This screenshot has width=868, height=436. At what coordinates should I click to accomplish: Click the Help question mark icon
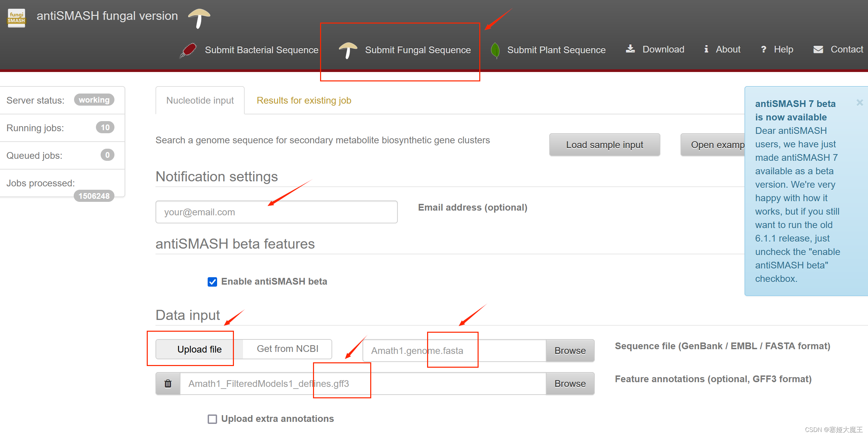[x=763, y=49]
